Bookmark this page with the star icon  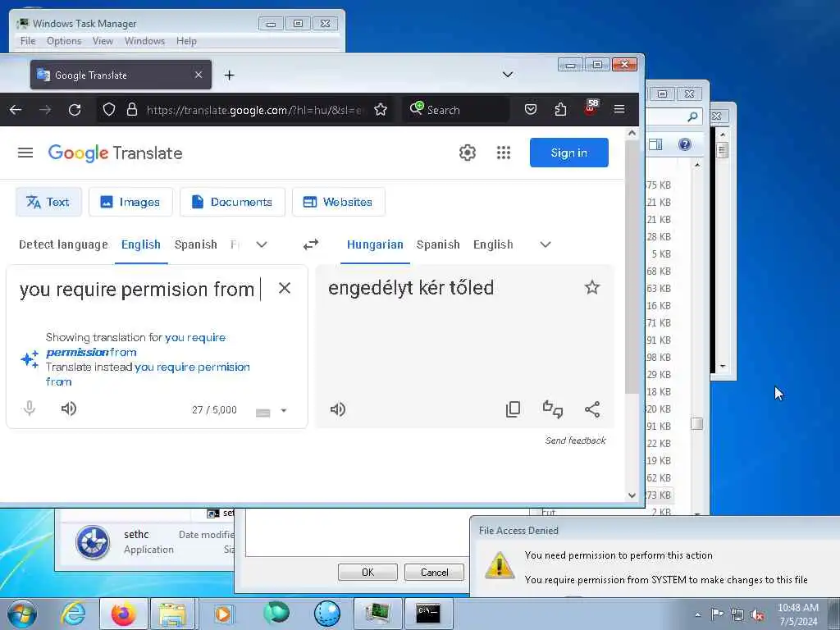click(381, 110)
